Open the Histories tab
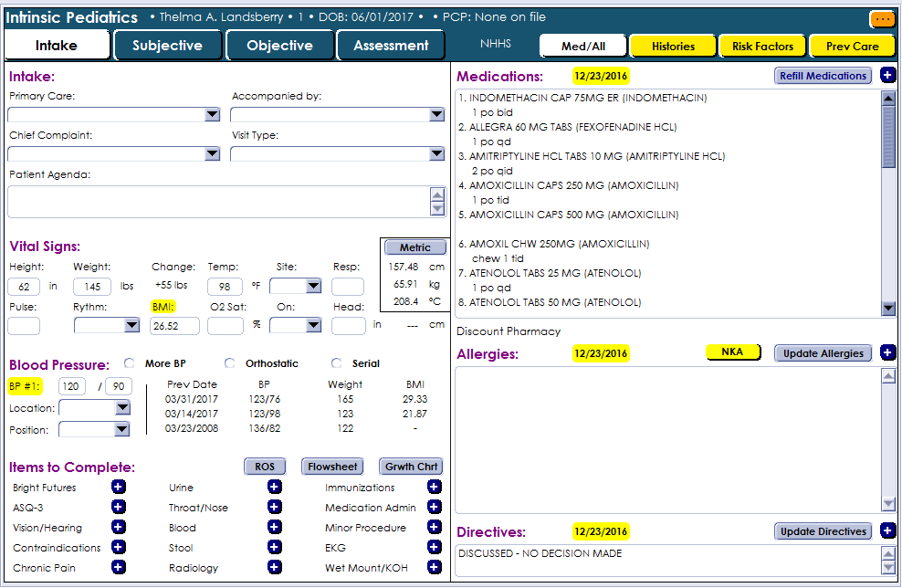 [x=673, y=46]
